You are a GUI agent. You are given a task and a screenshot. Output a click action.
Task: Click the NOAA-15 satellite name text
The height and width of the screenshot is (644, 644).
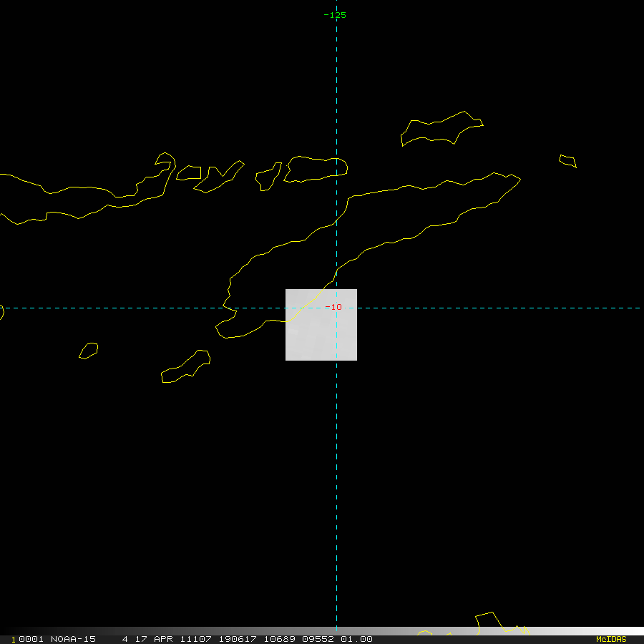pyautogui.click(x=73, y=639)
